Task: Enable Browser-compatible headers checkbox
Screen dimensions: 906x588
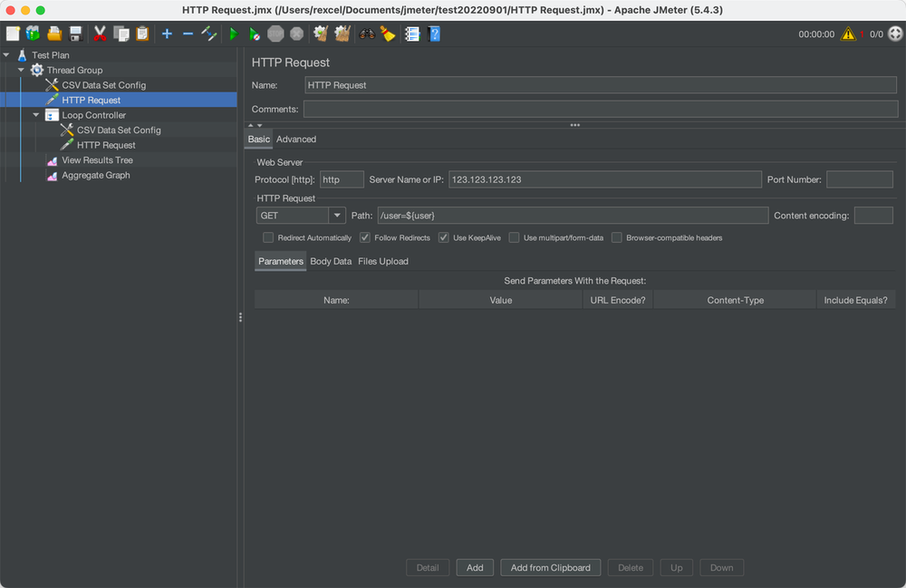Action: click(x=617, y=237)
